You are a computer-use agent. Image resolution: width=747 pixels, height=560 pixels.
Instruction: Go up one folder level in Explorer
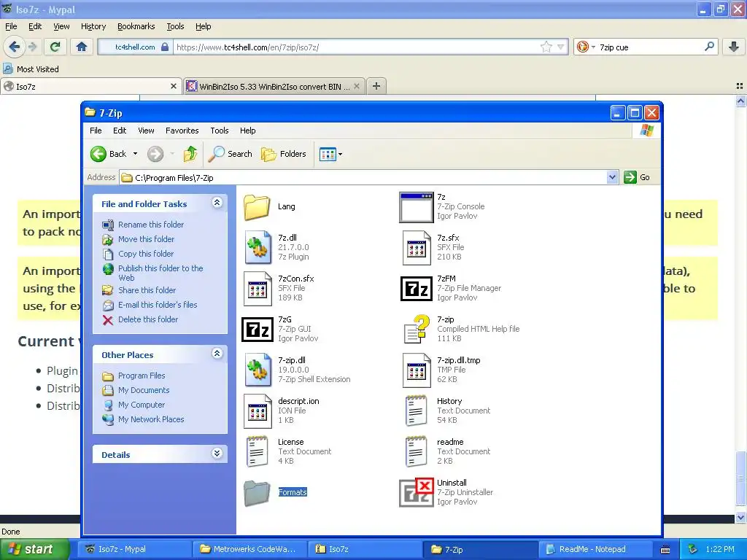pyautogui.click(x=190, y=154)
